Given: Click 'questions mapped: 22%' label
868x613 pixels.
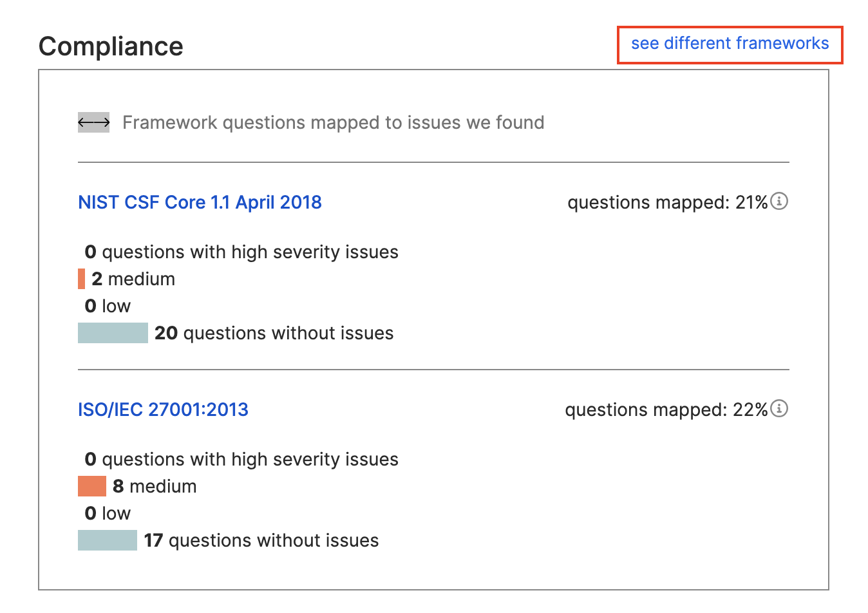Looking at the screenshot, I should [666, 410].
